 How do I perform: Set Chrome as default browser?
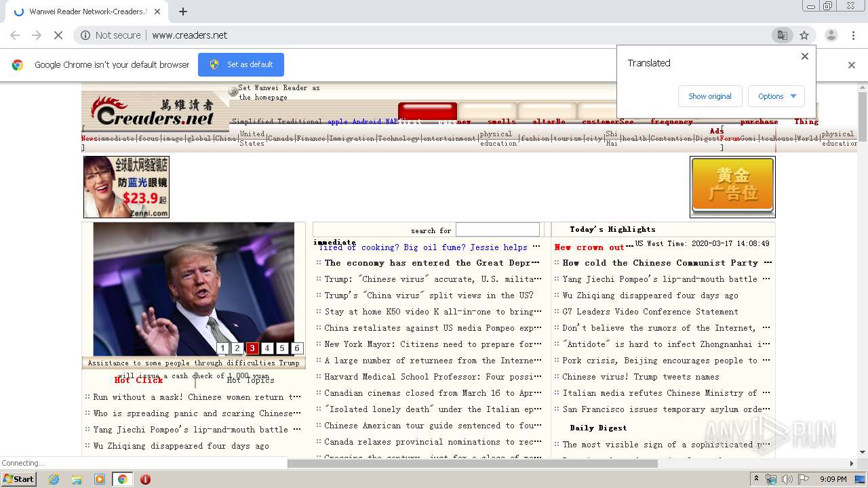(x=241, y=64)
